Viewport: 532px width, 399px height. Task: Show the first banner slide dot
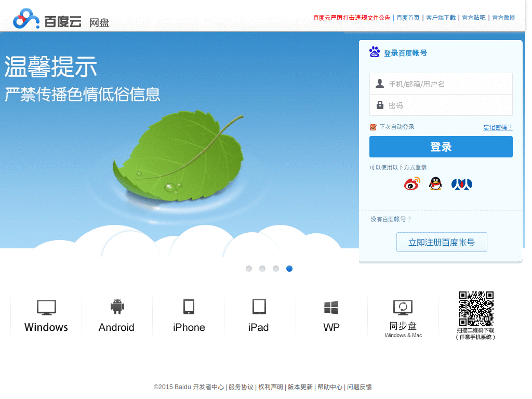(249, 269)
